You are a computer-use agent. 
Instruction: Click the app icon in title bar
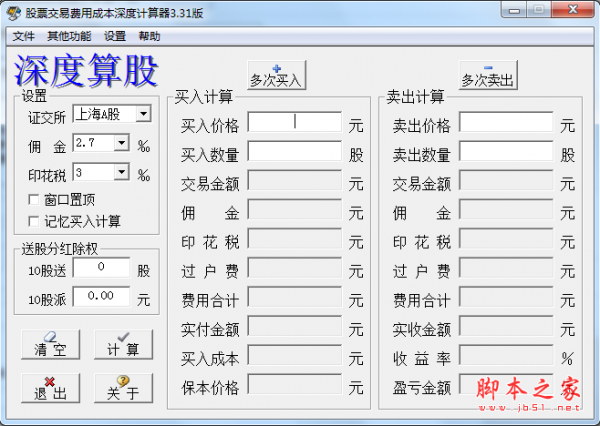pos(14,13)
